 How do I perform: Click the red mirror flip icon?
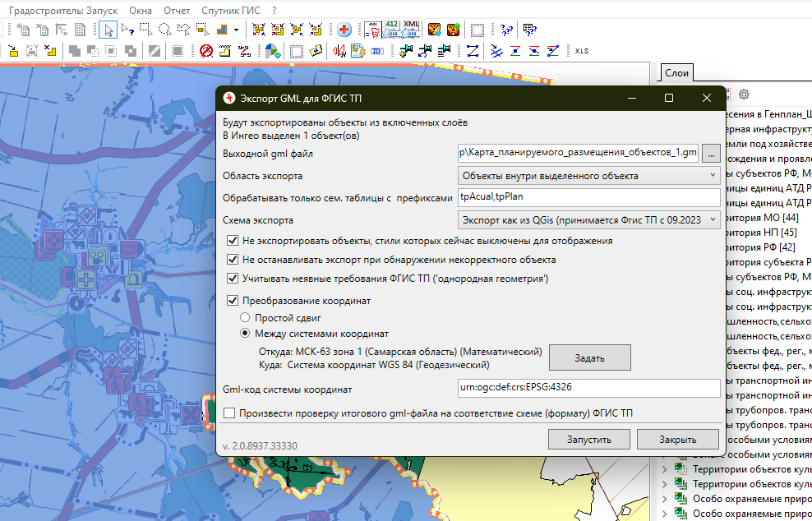tap(339, 51)
